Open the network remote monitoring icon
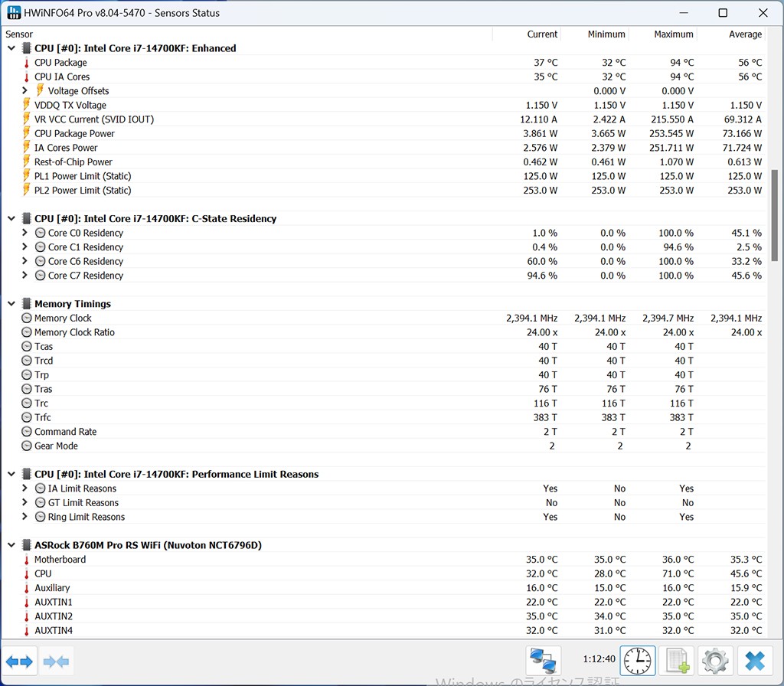The height and width of the screenshot is (686, 784). pos(544,661)
